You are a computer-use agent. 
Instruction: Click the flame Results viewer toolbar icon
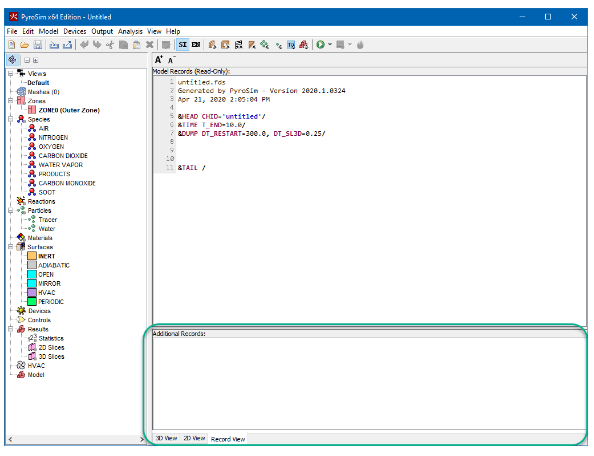click(360, 45)
